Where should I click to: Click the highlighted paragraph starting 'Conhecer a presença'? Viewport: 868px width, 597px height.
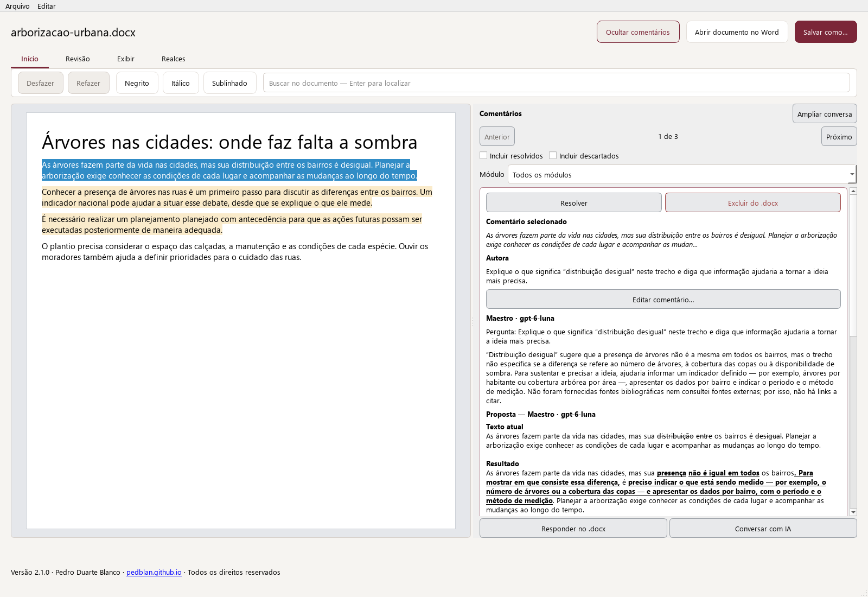tap(237, 198)
